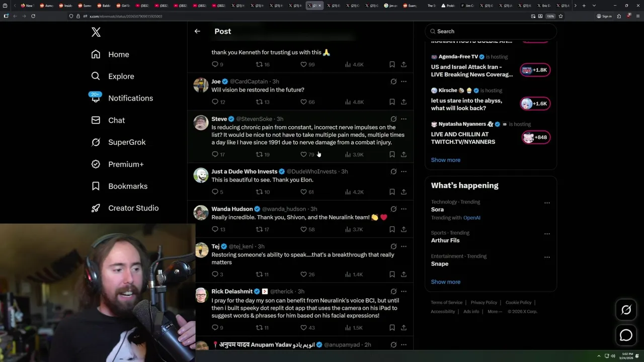
Task: Click the back arrow beside Post
Action: pyautogui.click(x=197, y=31)
